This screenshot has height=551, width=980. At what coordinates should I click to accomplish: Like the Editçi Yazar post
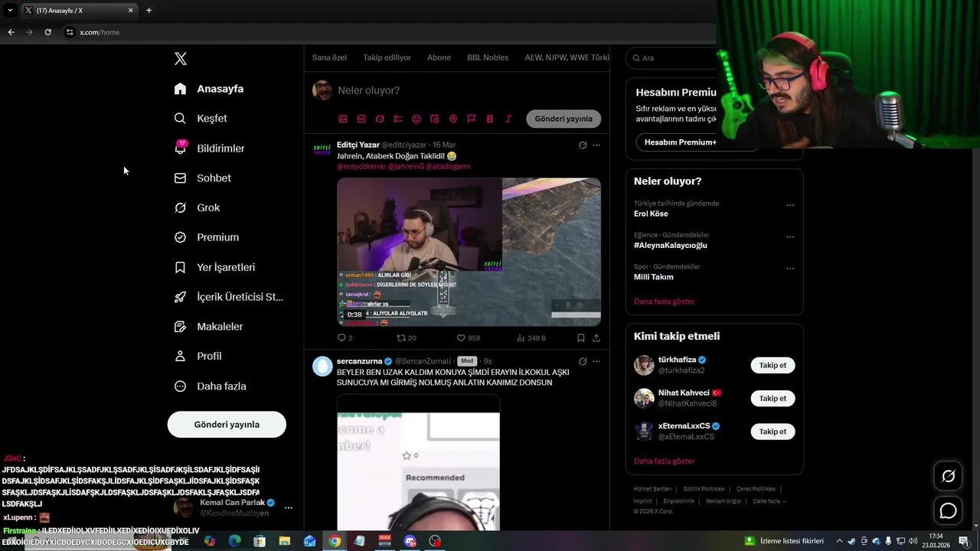click(x=469, y=338)
